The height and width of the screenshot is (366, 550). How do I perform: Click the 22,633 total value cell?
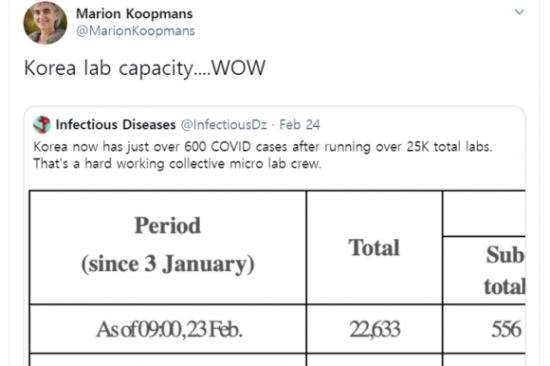pyautogui.click(x=374, y=329)
